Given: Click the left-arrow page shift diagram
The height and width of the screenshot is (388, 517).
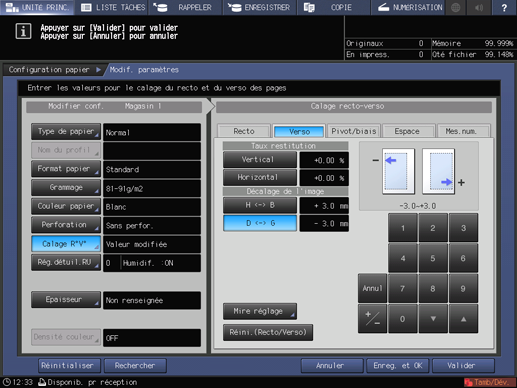Looking at the screenshot, I should [x=398, y=171].
